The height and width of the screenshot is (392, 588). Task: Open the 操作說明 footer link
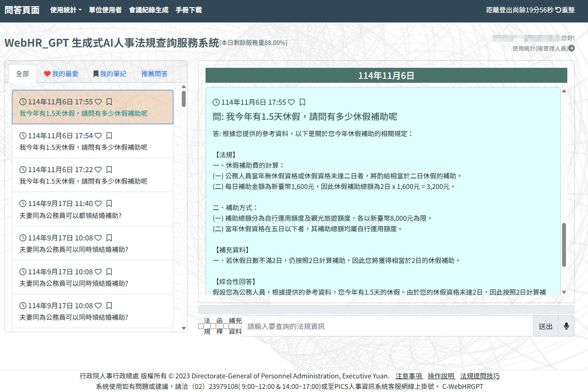coord(441,376)
